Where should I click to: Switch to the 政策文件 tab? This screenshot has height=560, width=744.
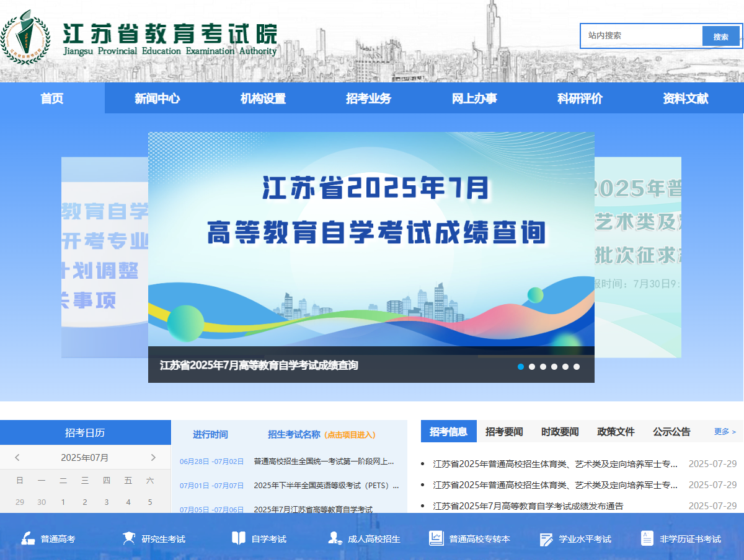616,432
